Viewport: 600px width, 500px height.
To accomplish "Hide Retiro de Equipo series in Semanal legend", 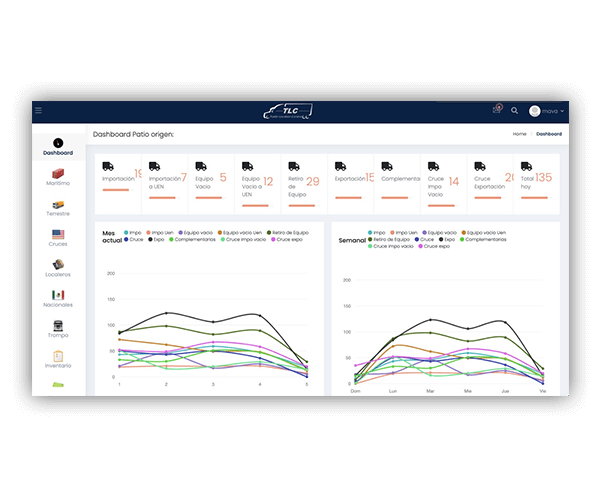I will pos(390,239).
